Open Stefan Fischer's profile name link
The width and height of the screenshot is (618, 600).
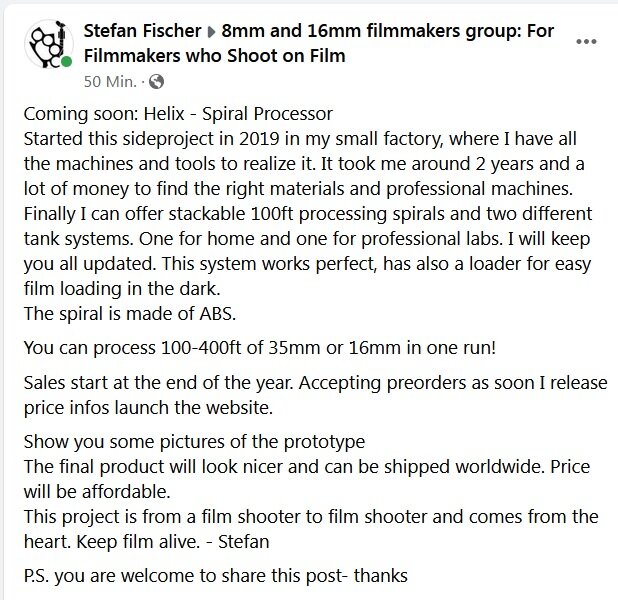coord(142,31)
